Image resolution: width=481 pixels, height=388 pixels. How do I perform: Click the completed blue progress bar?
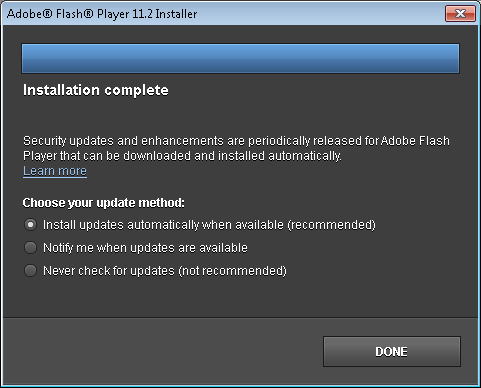[240, 58]
